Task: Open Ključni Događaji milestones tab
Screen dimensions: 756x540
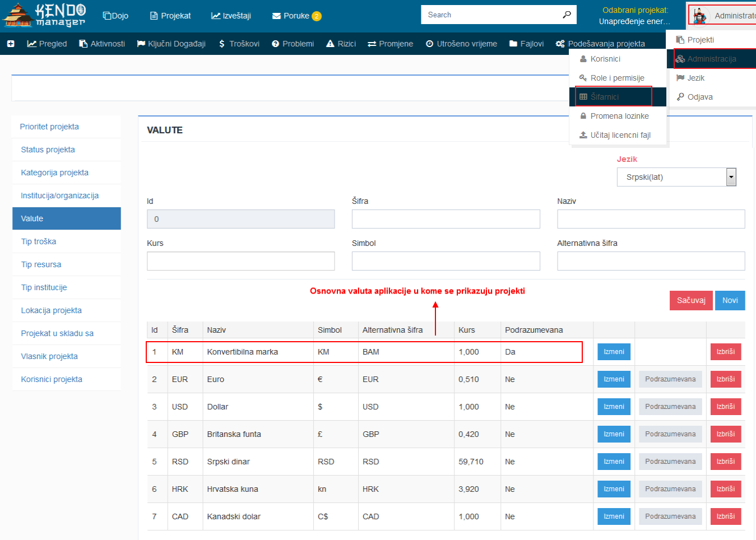Action: [171, 44]
